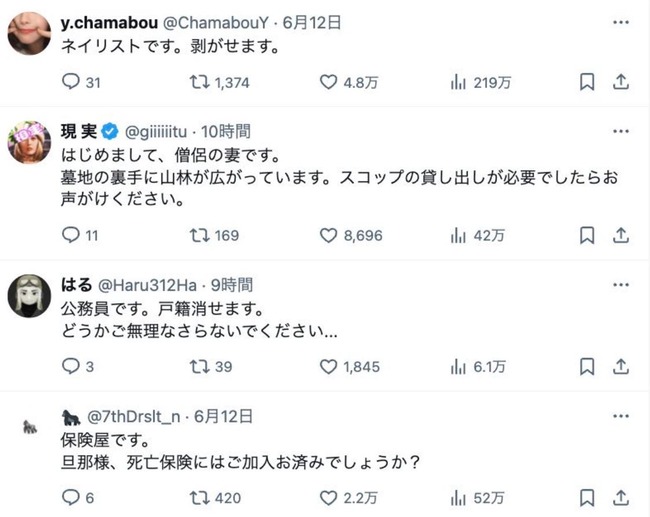
Task: Share the y.chamabou tweet
Action: 620,83
